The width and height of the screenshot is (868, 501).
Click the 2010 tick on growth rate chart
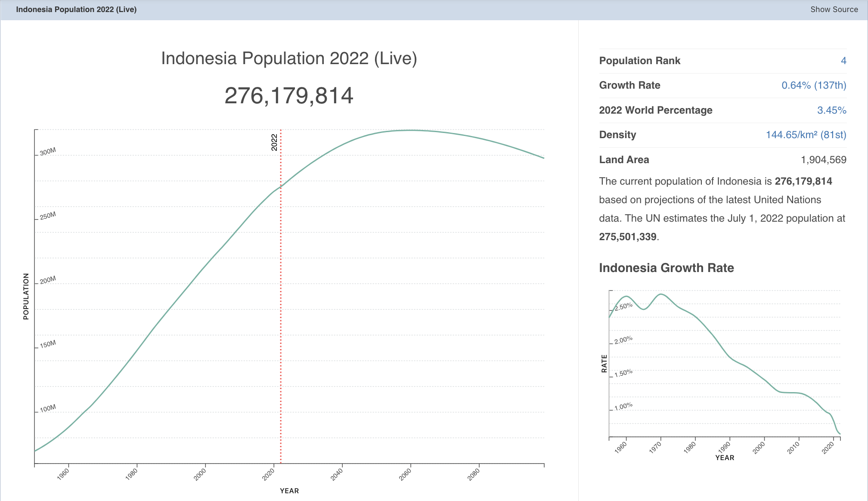pos(794,448)
